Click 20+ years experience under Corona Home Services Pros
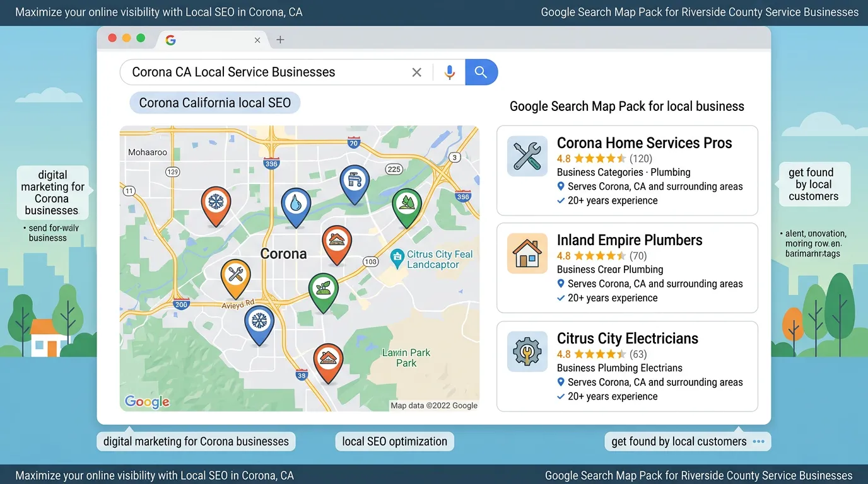Image resolution: width=868 pixels, height=484 pixels. point(613,200)
